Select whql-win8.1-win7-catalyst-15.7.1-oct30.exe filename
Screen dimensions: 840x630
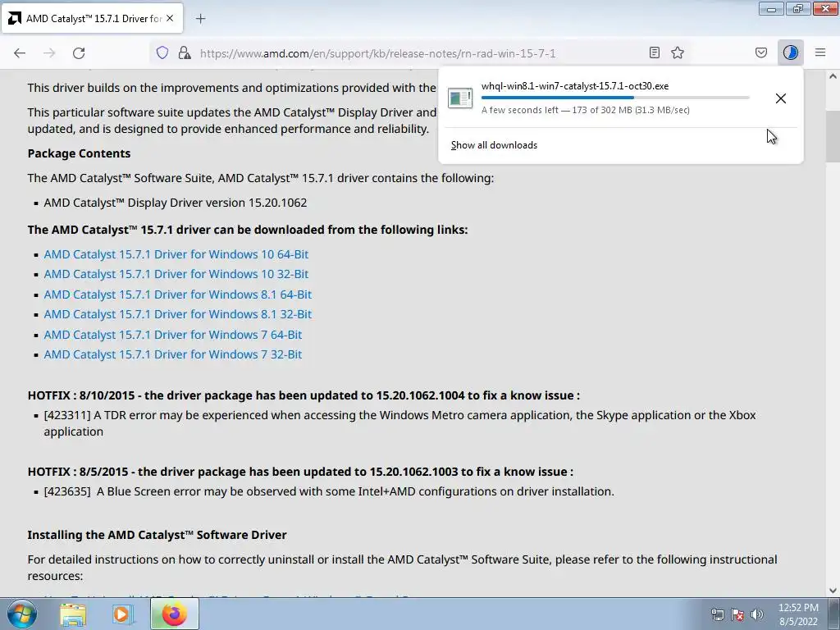point(575,85)
